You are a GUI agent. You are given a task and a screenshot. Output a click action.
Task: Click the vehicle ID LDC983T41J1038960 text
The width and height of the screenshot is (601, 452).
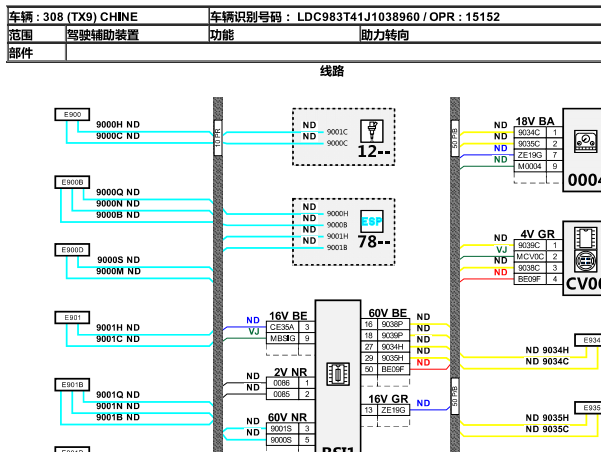358,17
